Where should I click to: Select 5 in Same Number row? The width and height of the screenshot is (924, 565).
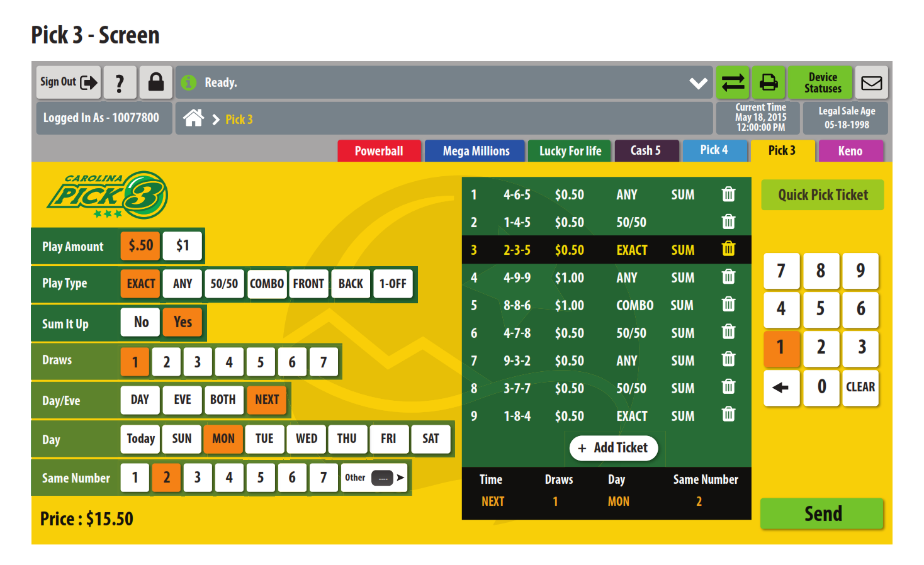pyautogui.click(x=261, y=478)
